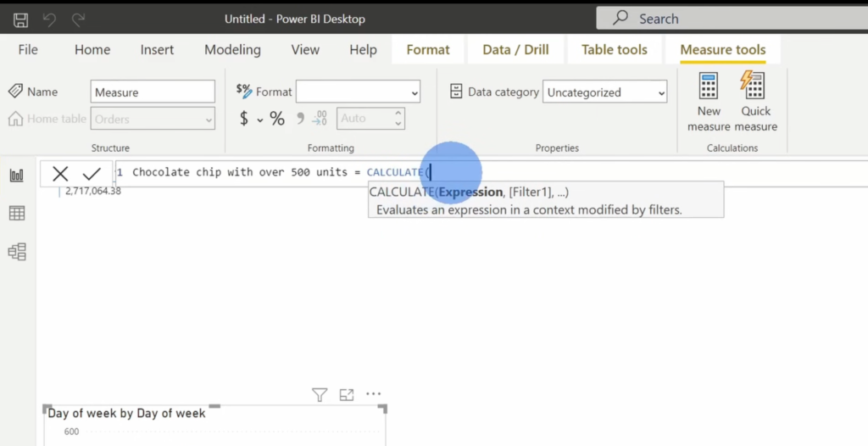
Task: Click the Redo arrow icon
Action: tap(78, 20)
